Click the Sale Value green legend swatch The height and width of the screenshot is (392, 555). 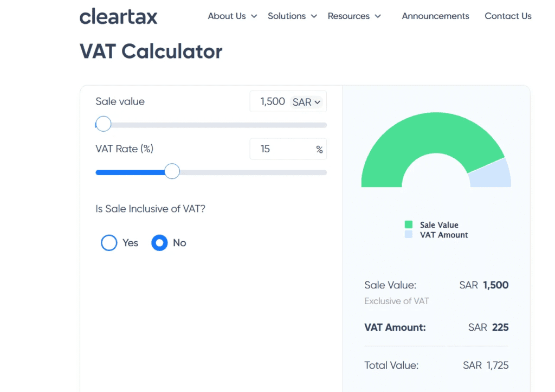coord(408,224)
